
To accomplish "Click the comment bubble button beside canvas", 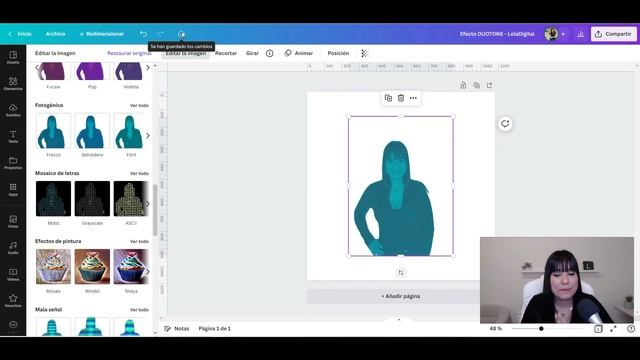I will click(505, 124).
